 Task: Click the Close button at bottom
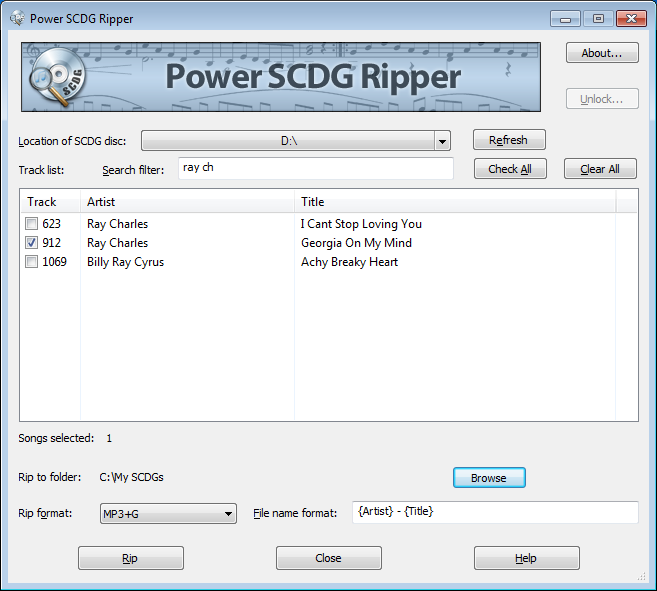[x=328, y=558]
